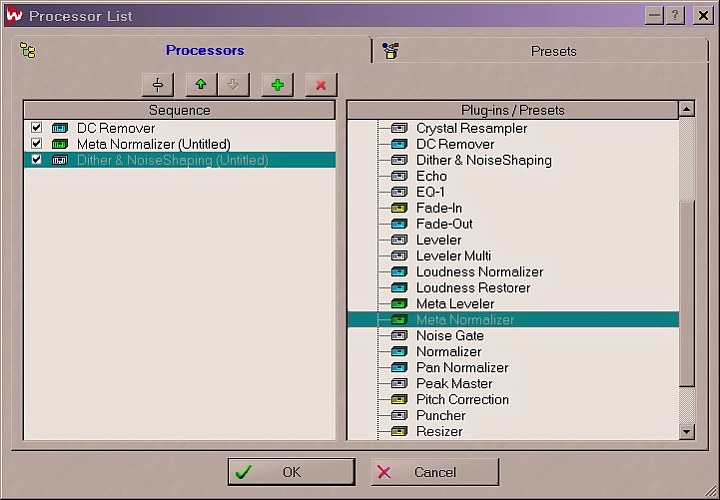The image size is (720, 500).
Task: Click the Dither & NoiseShaping (Untitled) sequence icon
Action: tap(60, 160)
